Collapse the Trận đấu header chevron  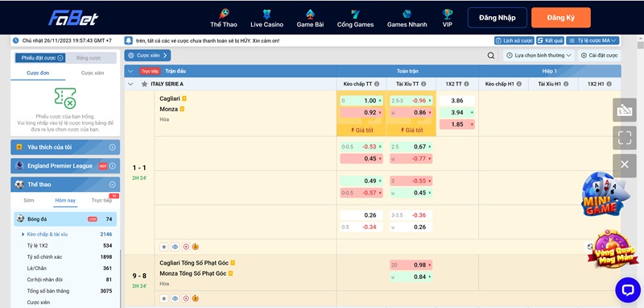pyautogui.click(x=130, y=71)
